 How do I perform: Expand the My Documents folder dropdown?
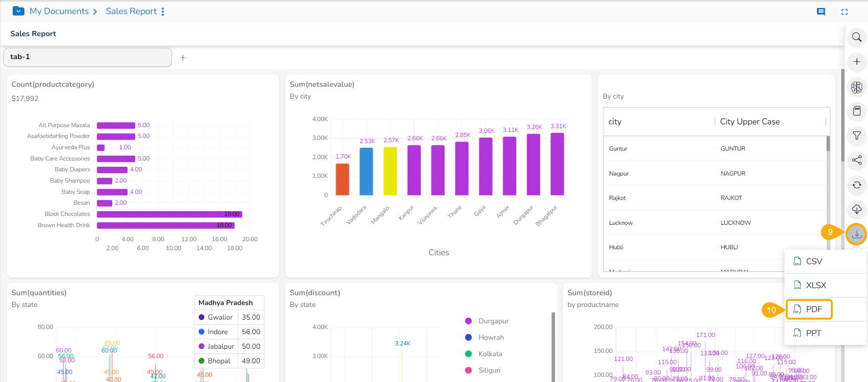(18, 11)
